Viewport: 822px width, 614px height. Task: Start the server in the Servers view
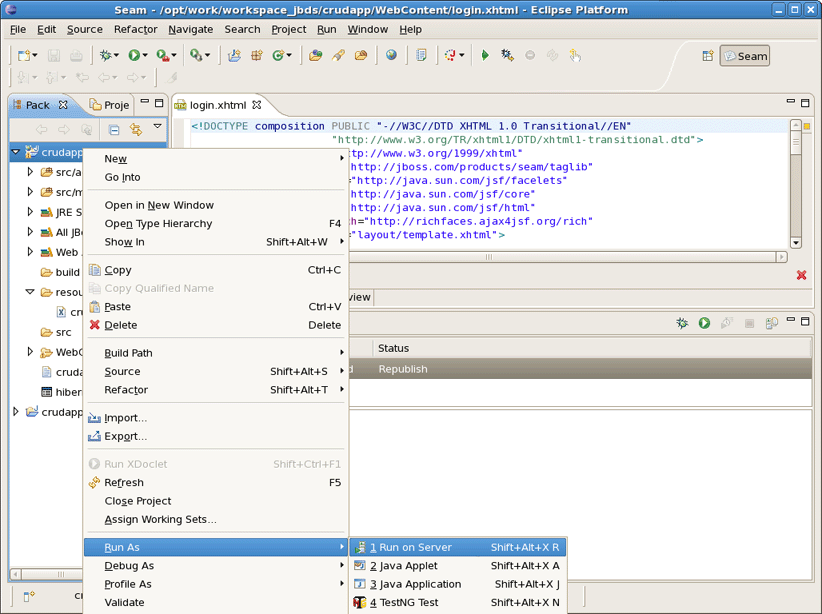tap(704, 323)
